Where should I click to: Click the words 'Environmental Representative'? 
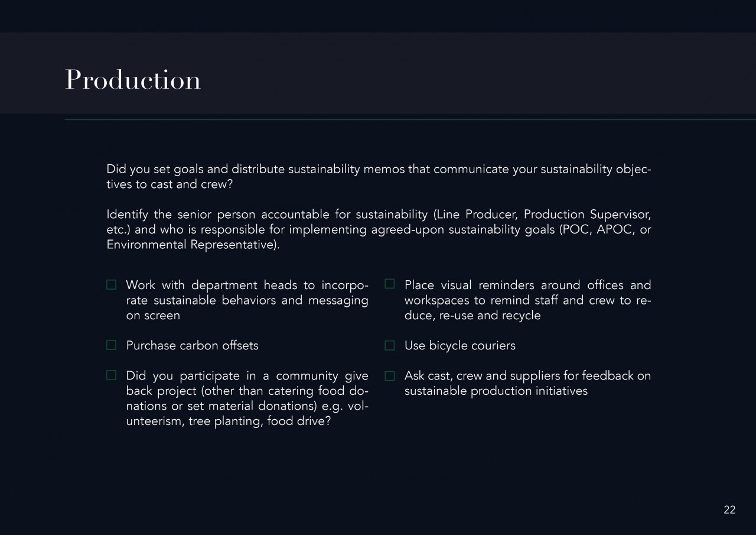(191, 245)
